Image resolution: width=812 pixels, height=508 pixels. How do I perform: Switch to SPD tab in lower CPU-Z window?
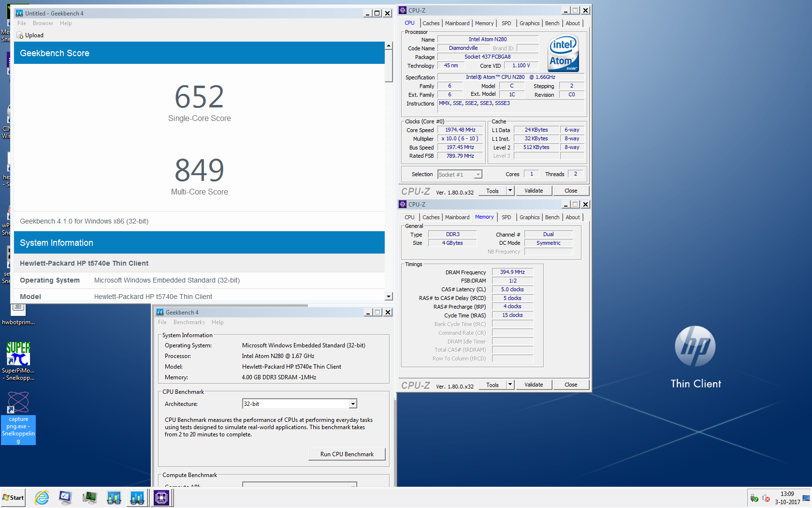(506, 217)
